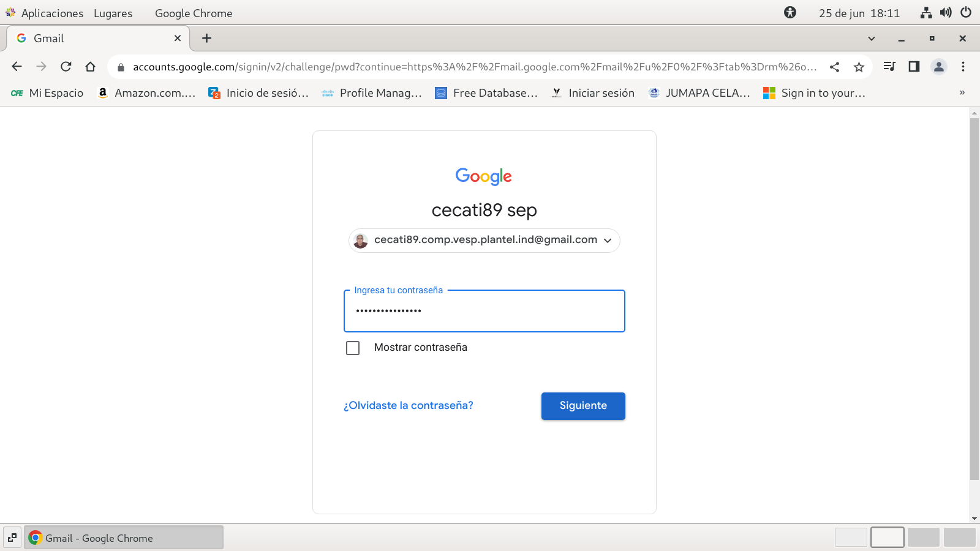Open the tab search chevron dropdown

[871, 39]
